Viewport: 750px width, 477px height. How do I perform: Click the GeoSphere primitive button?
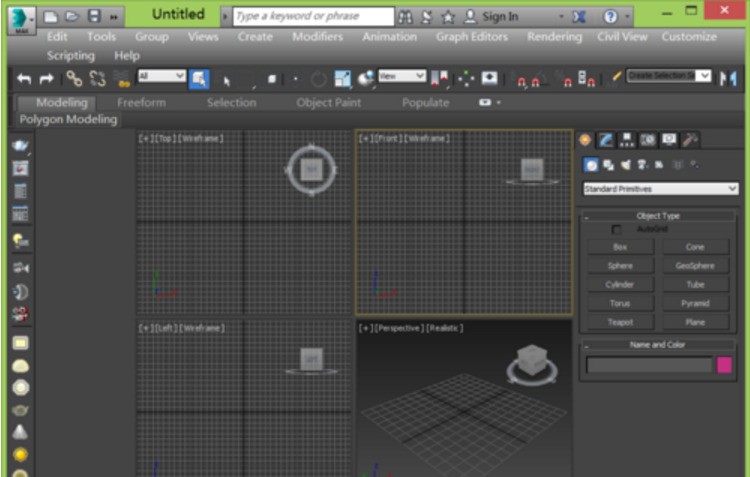(695, 266)
